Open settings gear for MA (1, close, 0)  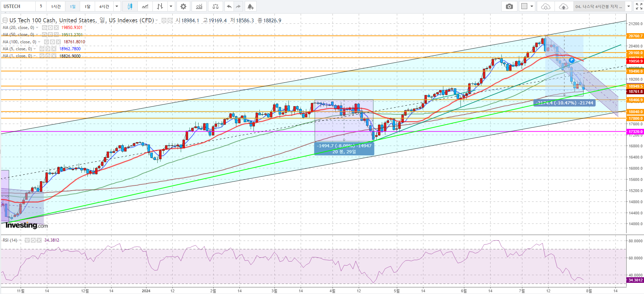tap(48, 56)
